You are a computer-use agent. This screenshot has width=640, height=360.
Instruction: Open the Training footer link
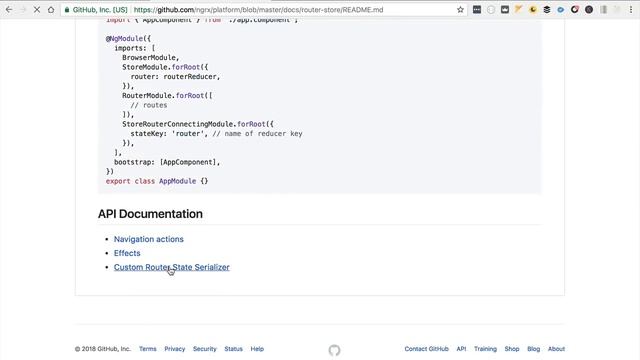tap(485, 349)
